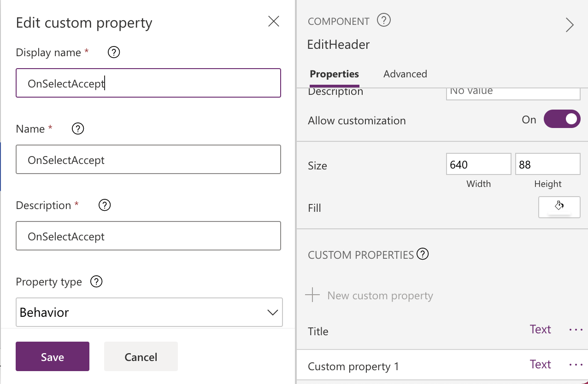Click help icon next to COMPONENT heading

click(384, 21)
